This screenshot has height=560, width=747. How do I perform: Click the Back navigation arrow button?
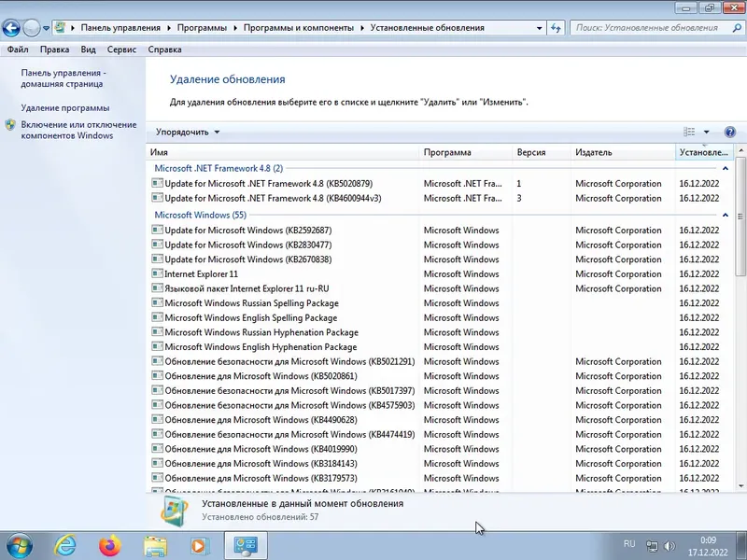(x=11, y=28)
